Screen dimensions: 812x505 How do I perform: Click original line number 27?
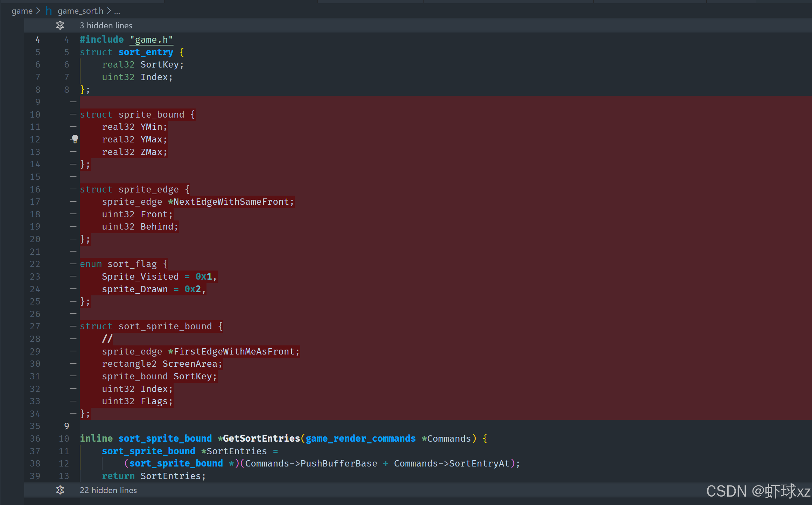coord(35,327)
